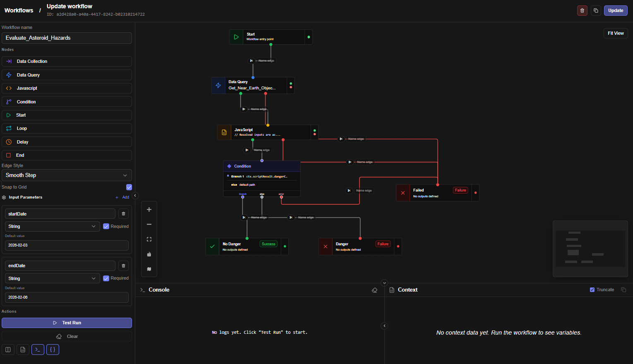
Task: Toggle the Truncate checkbox in Context
Action: (x=592, y=290)
